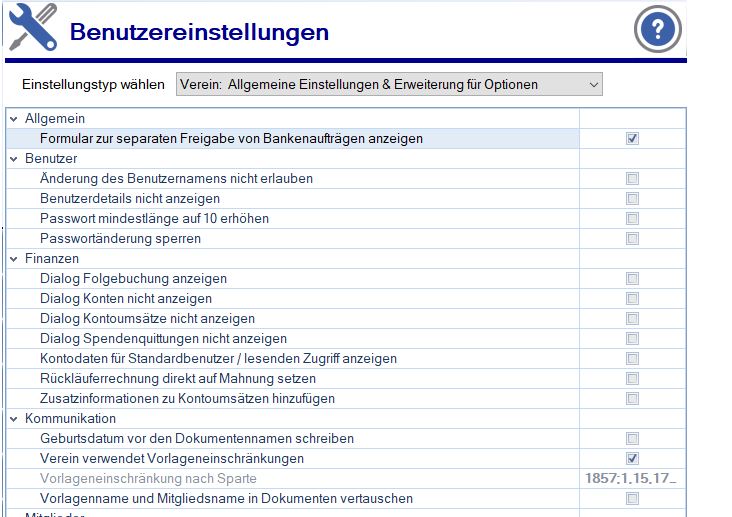Enable Benutzerdetails nicht anzeigen checkbox

tap(632, 198)
